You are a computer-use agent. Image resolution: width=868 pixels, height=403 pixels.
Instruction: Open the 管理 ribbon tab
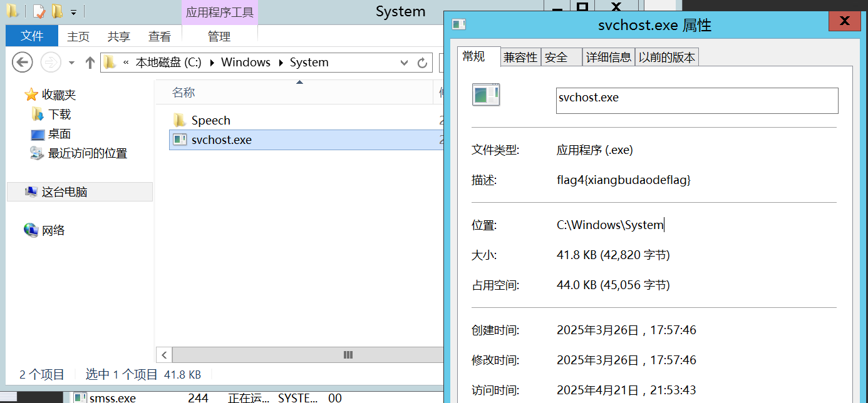[219, 37]
